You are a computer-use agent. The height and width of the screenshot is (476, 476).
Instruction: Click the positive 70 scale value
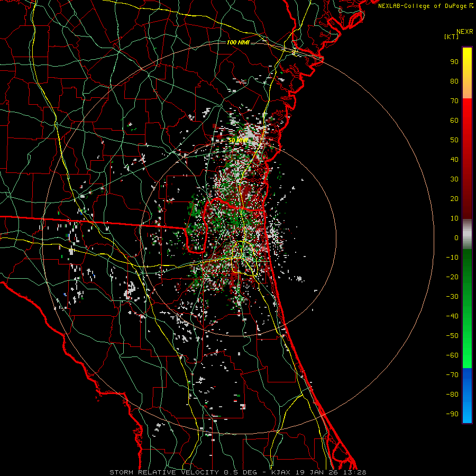click(x=454, y=101)
